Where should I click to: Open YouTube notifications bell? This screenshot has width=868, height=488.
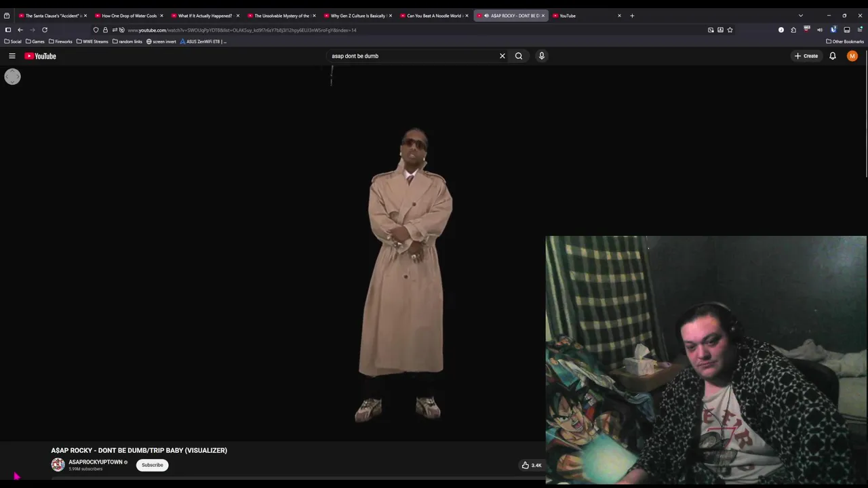tap(833, 56)
